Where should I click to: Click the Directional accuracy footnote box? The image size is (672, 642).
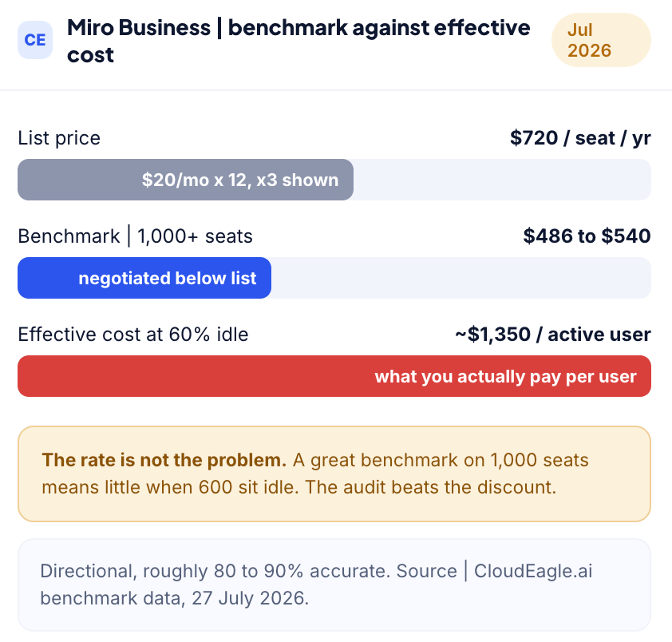[x=334, y=585]
